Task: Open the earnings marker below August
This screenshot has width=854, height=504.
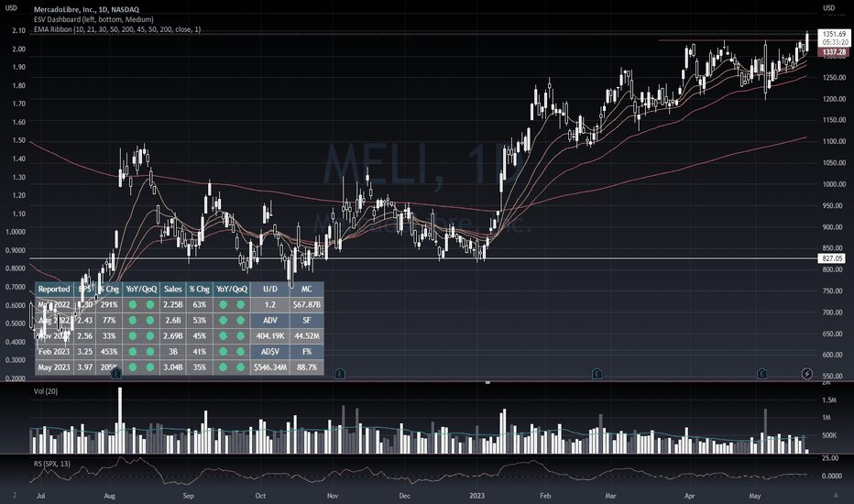Action: pyautogui.click(x=116, y=374)
